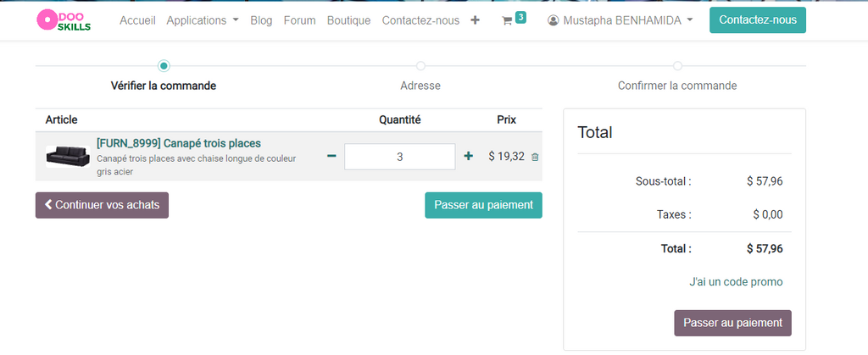
Task: Select the Adresse step circle
Action: click(420, 66)
